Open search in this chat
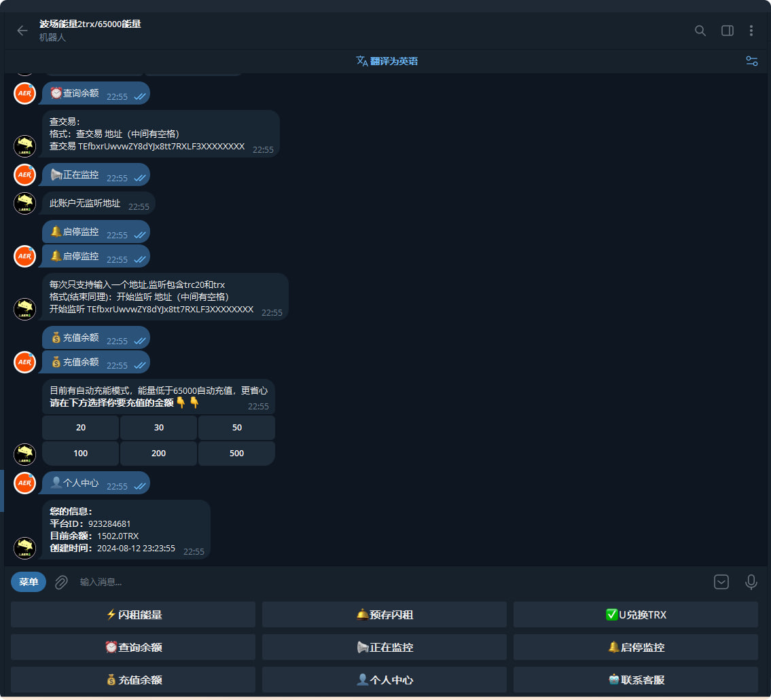The image size is (771, 700). 700,31
